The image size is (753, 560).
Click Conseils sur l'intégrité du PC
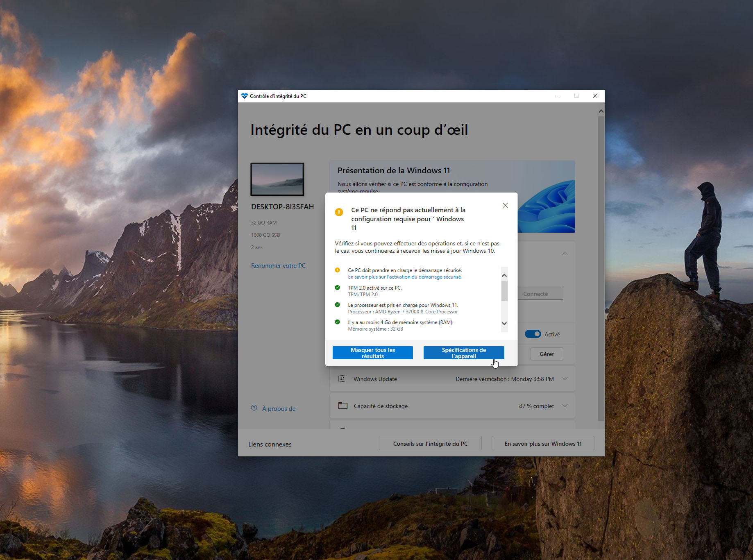[430, 444]
